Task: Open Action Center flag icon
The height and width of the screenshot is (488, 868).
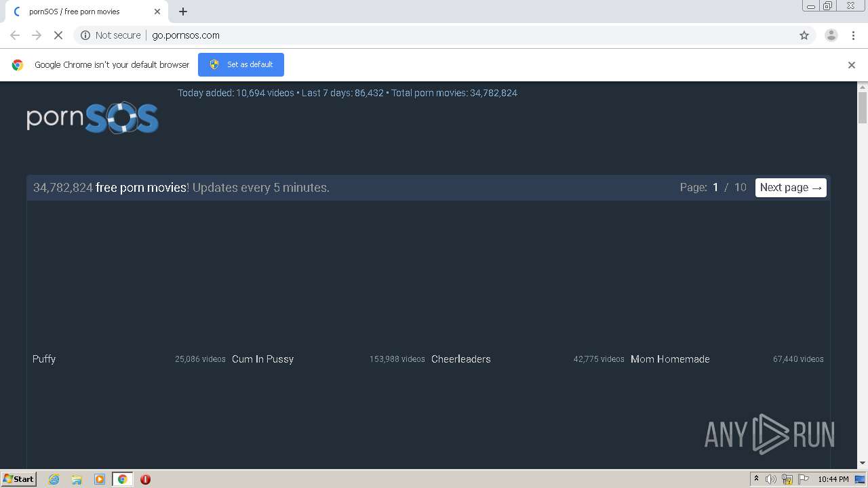Action: pos(804,479)
